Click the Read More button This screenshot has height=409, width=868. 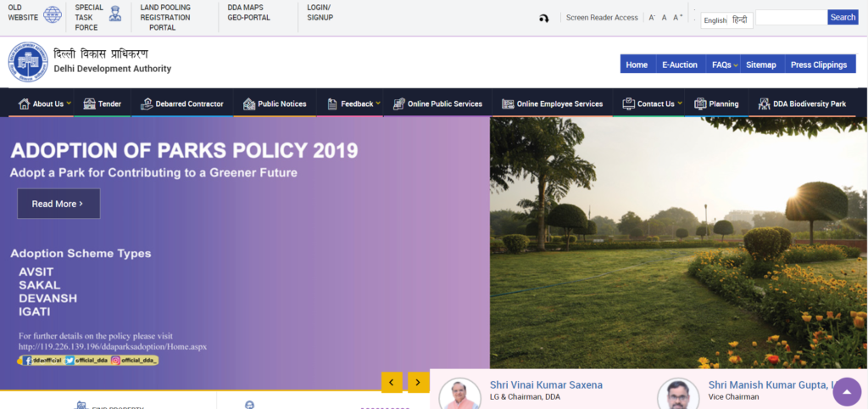tap(58, 204)
